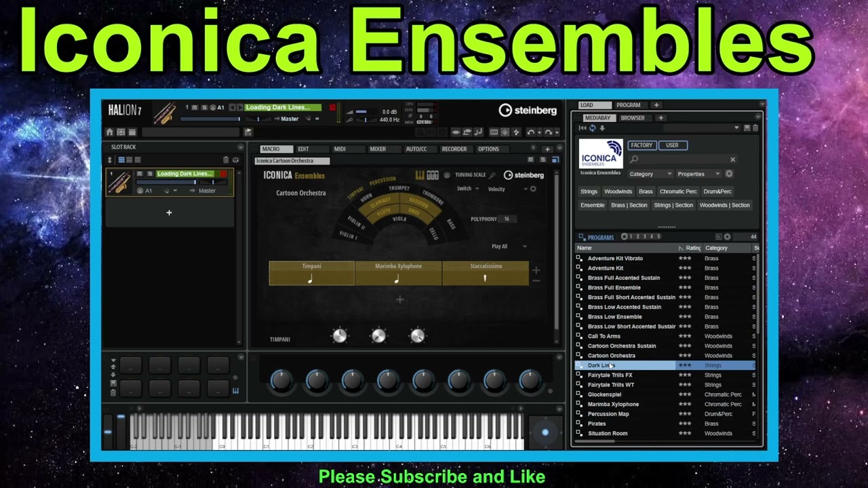Screen dimensions: 868x488
Task: Select Cartoon Orchestra Sustain program
Action: (x=622, y=346)
